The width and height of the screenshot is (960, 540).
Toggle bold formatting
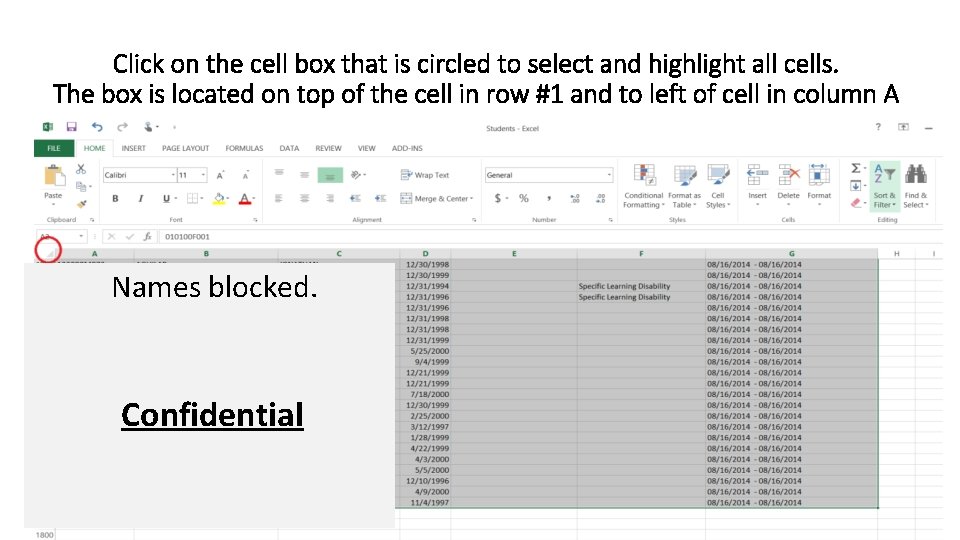point(115,198)
